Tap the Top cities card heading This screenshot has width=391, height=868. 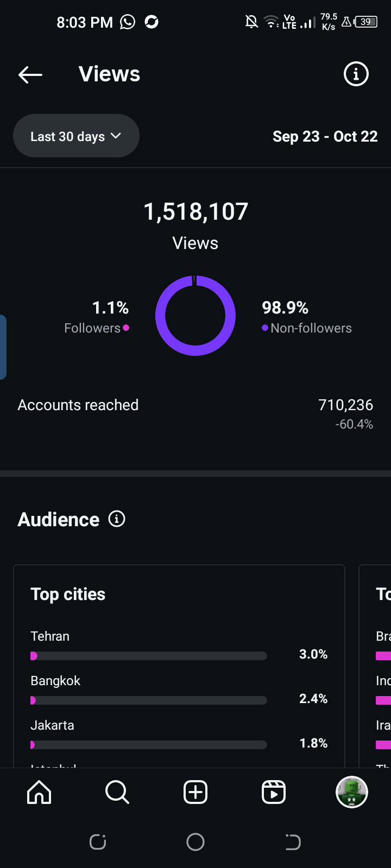(x=68, y=594)
